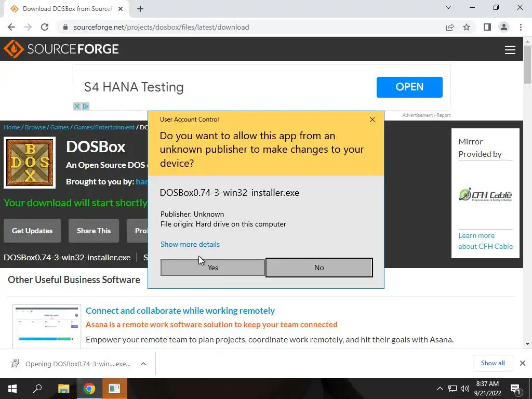Image resolution: width=532 pixels, height=399 pixels.
Task: Open Chrome three-dot menu
Action: point(521,27)
